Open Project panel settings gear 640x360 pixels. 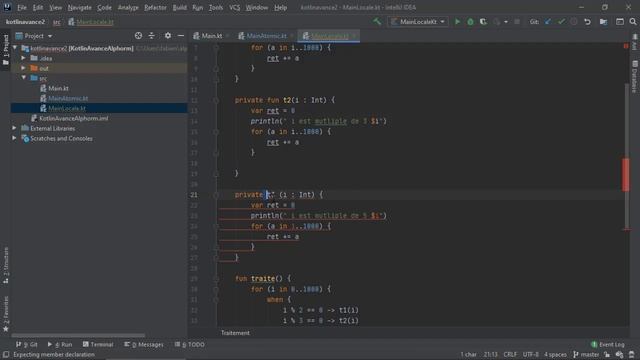pos(168,36)
